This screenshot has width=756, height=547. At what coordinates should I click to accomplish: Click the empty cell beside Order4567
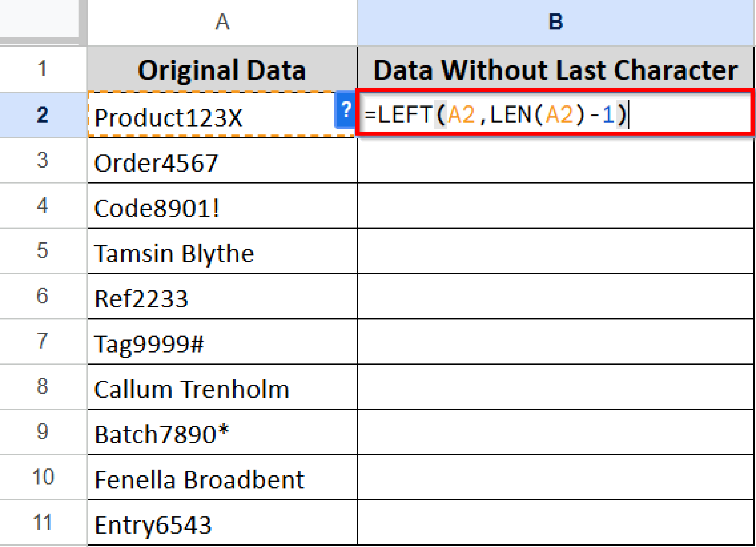(554, 161)
